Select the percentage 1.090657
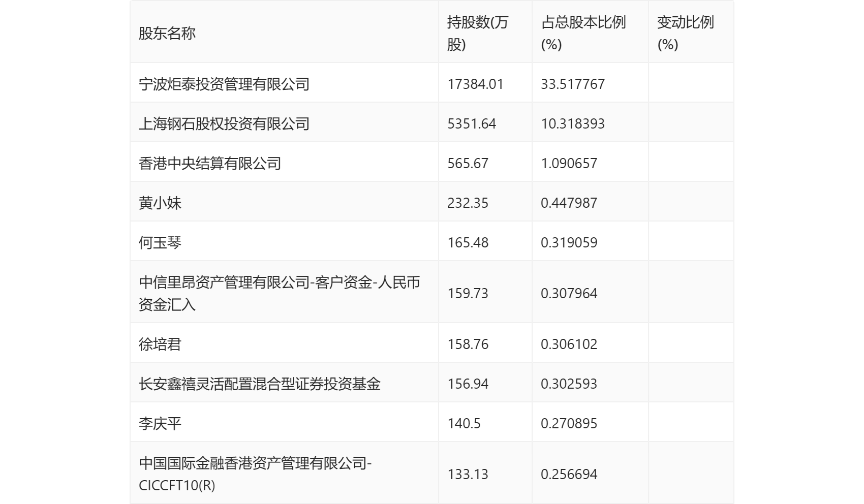The width and height of the screenshot is (864, 504). (569, 163)
